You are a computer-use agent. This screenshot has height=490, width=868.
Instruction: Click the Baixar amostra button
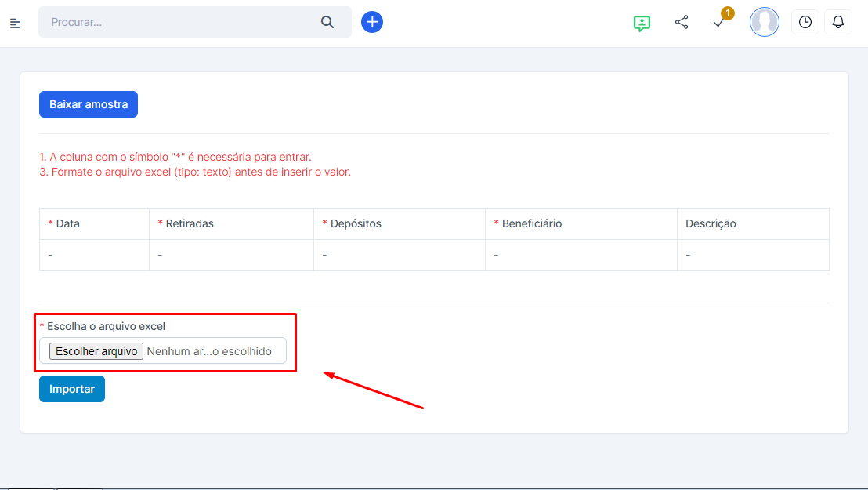pyautogui.click(x=89, y=104)
